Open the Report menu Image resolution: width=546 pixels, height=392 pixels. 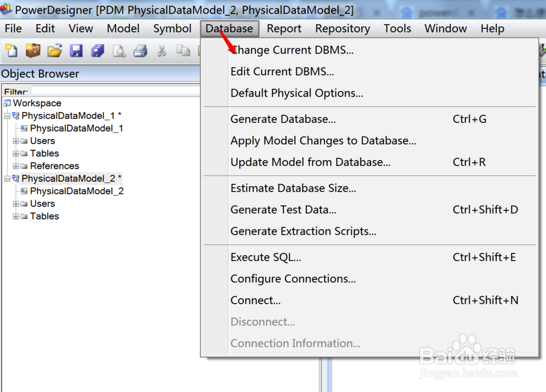point(284,28)
